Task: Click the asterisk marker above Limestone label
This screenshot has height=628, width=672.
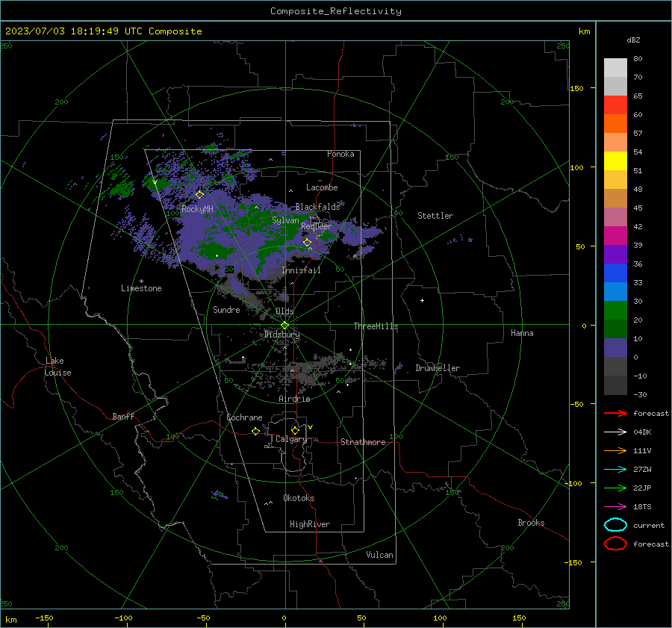Action: tap(141, 282)
